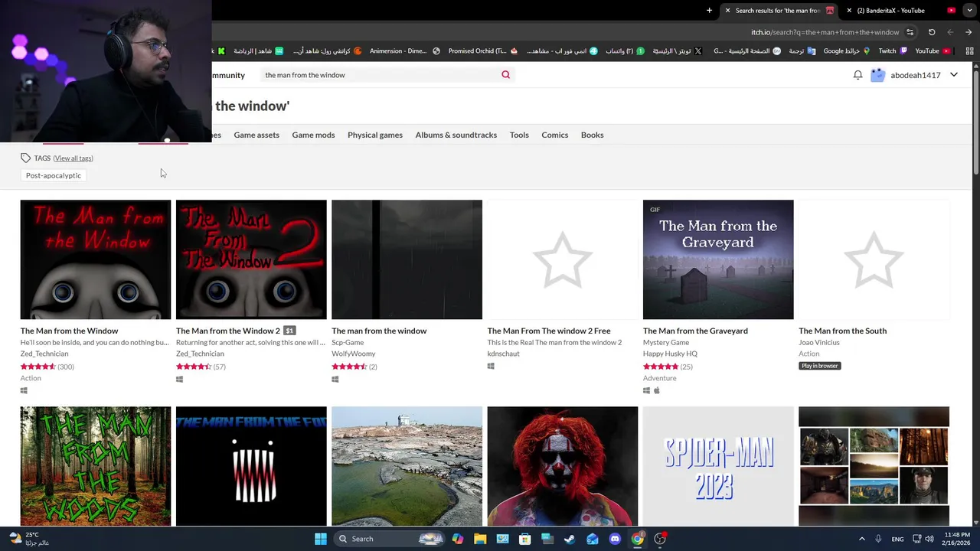The image size is (980, 551).
Task: Open the Windows Start menu
Action: pyautogui.click(x=321, y=539)
